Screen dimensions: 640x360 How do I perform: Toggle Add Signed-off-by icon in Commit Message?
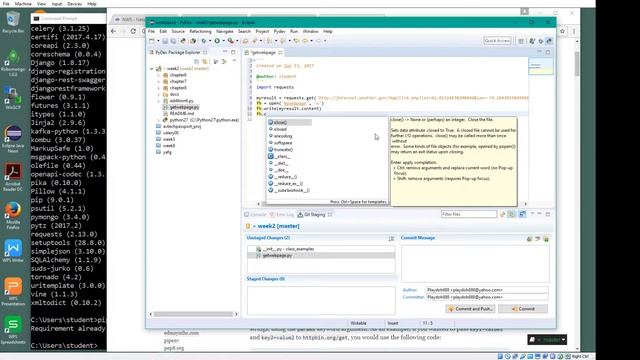(x=538, y=239)
